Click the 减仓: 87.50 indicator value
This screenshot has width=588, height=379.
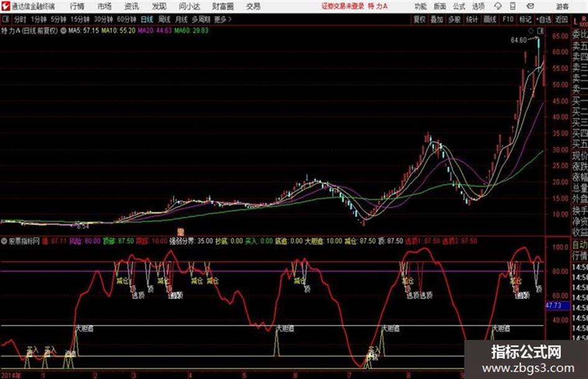360,241
